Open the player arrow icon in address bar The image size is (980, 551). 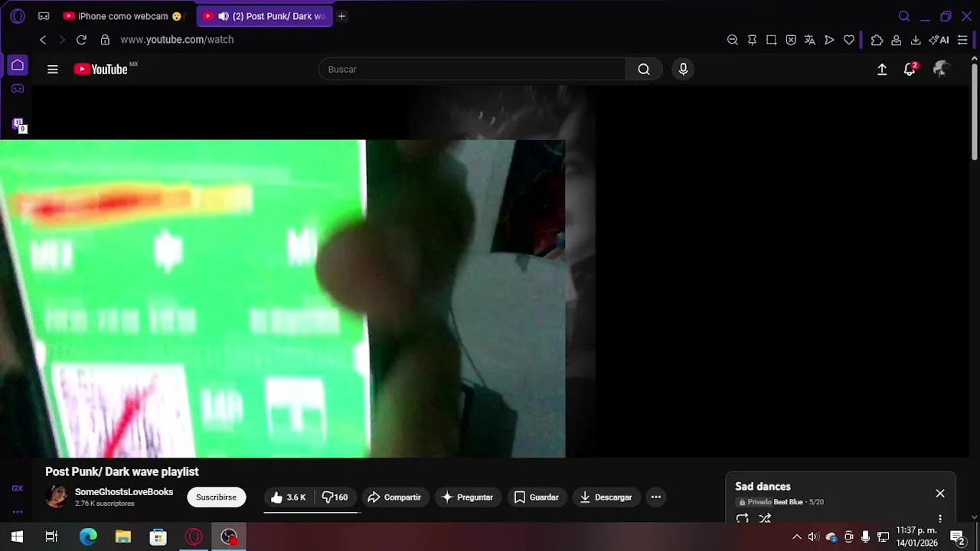829,40
